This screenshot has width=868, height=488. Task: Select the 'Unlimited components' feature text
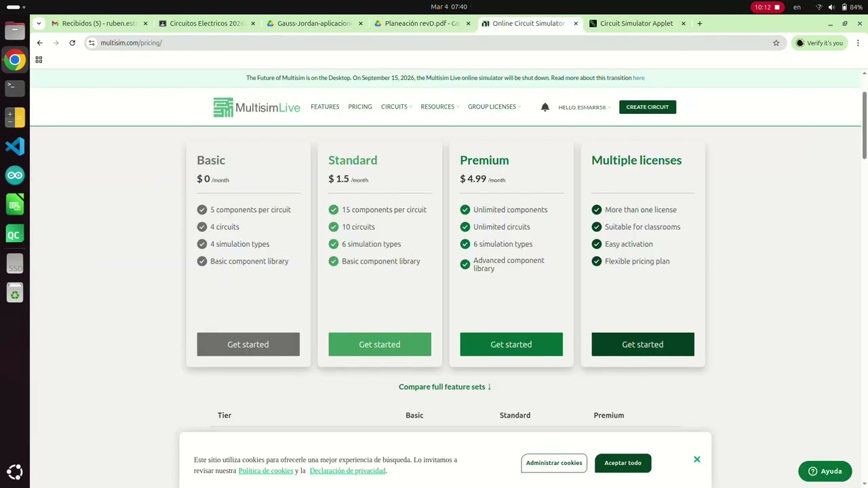point(510,210)
